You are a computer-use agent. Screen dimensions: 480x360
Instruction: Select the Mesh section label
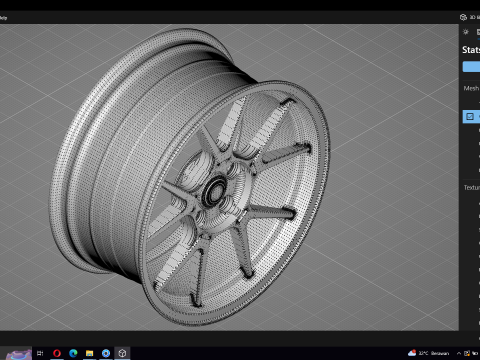pos(471,88)
